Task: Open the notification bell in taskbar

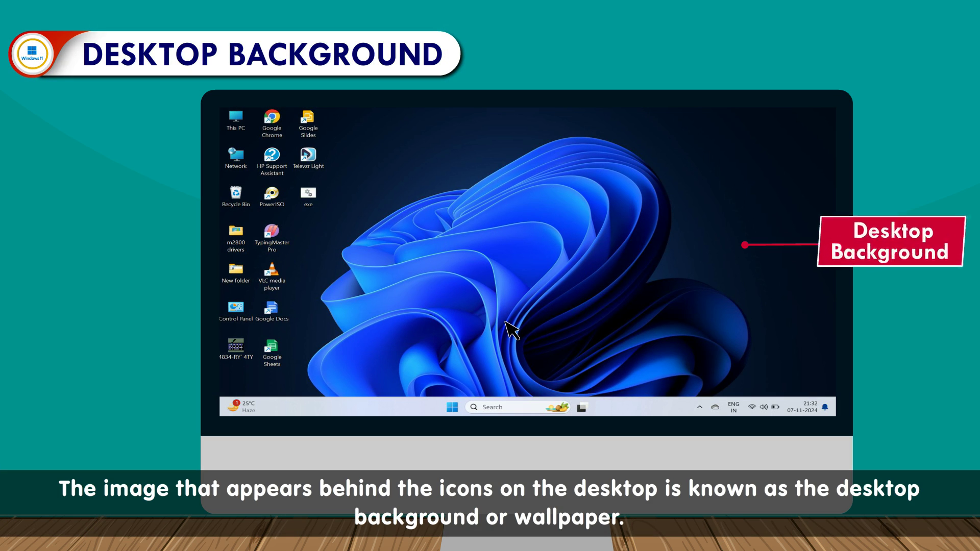Action: click(x=825, y=407)
